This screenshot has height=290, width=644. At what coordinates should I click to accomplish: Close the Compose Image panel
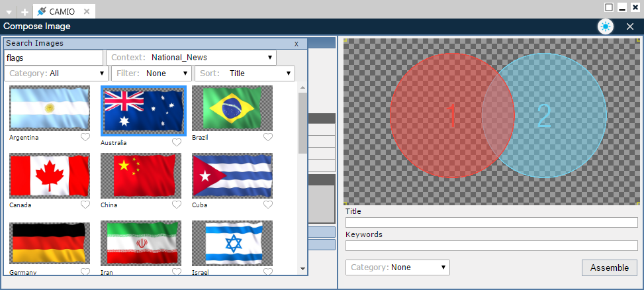[629, 26]
